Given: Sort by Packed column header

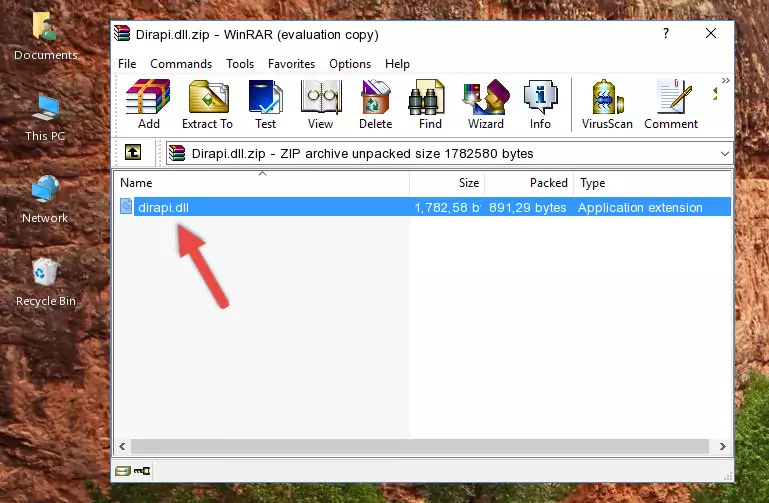Looking at the screenshot, I should tap(529, 183).
